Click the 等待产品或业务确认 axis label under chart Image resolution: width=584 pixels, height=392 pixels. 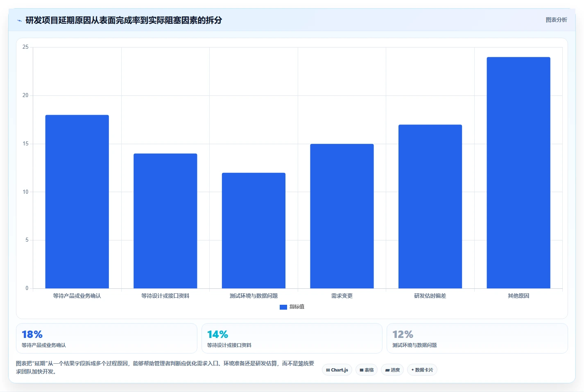click(x=77, y=296)
